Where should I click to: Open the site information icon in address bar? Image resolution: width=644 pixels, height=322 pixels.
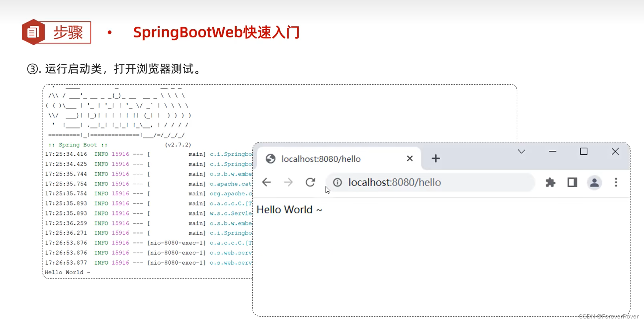(x=338, y=182)
